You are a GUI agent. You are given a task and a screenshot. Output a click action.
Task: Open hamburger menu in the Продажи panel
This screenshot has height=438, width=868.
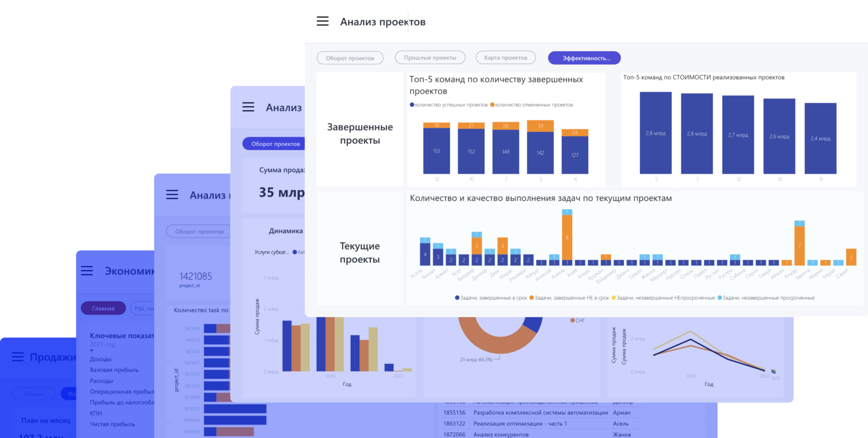(18, 357)
